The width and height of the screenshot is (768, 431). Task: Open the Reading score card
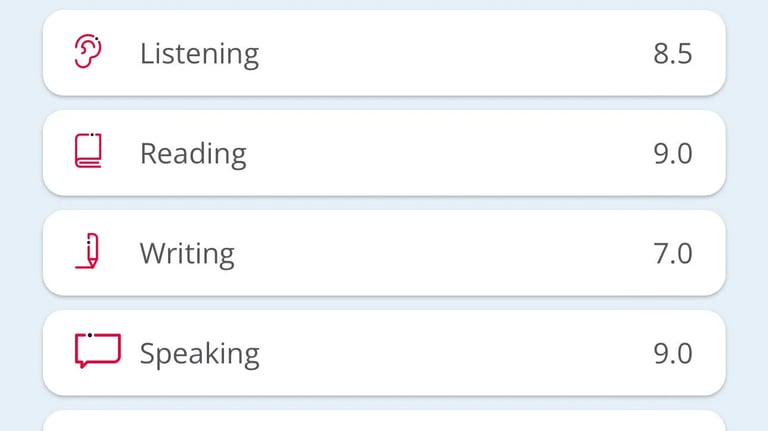pyautogui.click(x=384, y=153)
